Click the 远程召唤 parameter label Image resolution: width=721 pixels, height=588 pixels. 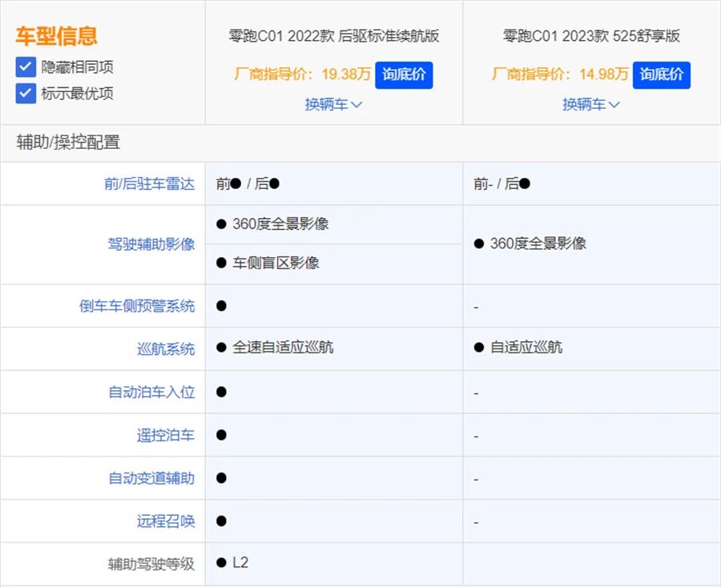click(x=166, y=522)
